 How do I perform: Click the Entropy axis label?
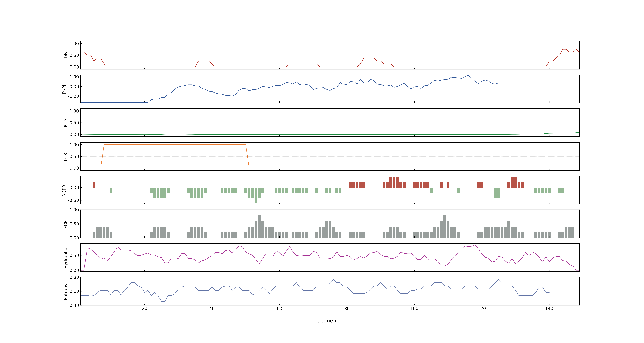click(66, 292)
